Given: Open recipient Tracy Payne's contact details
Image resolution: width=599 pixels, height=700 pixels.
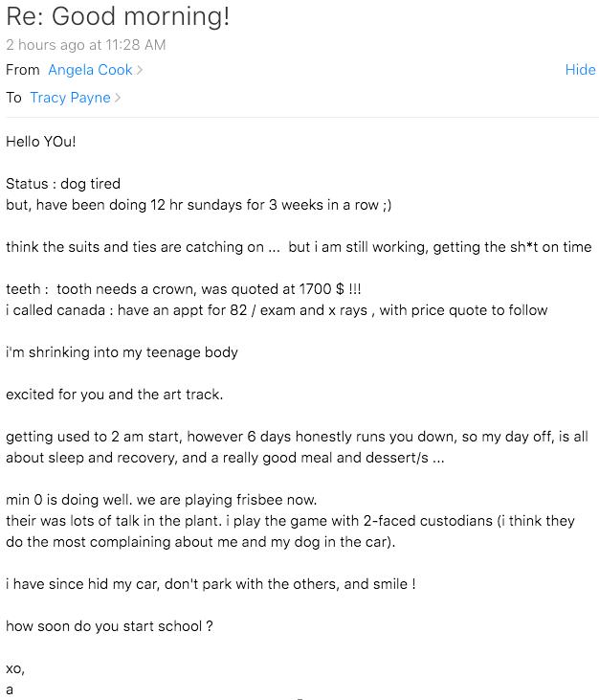Looking at the screenshot, I should pos(70,98).
